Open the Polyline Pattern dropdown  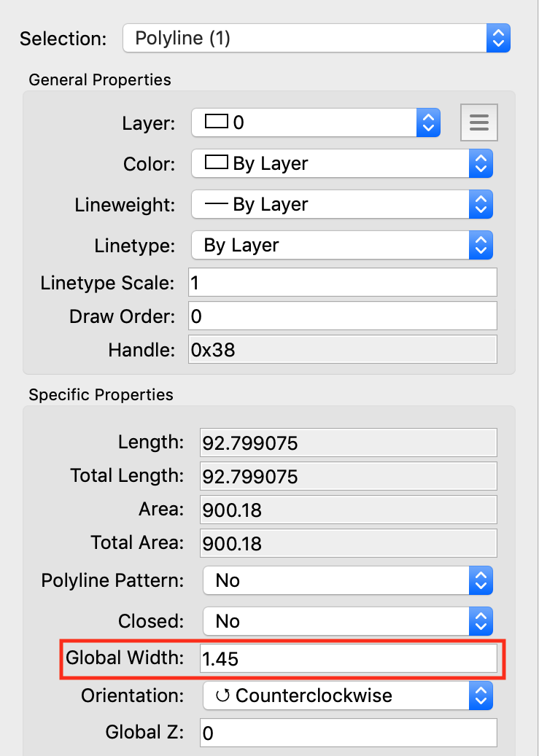[x=348, y=581]
